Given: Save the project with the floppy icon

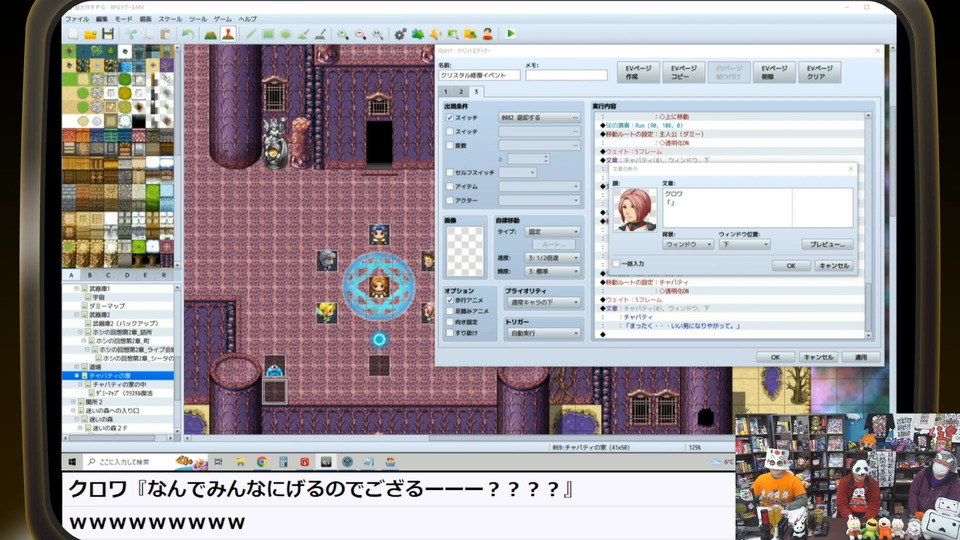Looking at the screenshot, I should [108, 34].
